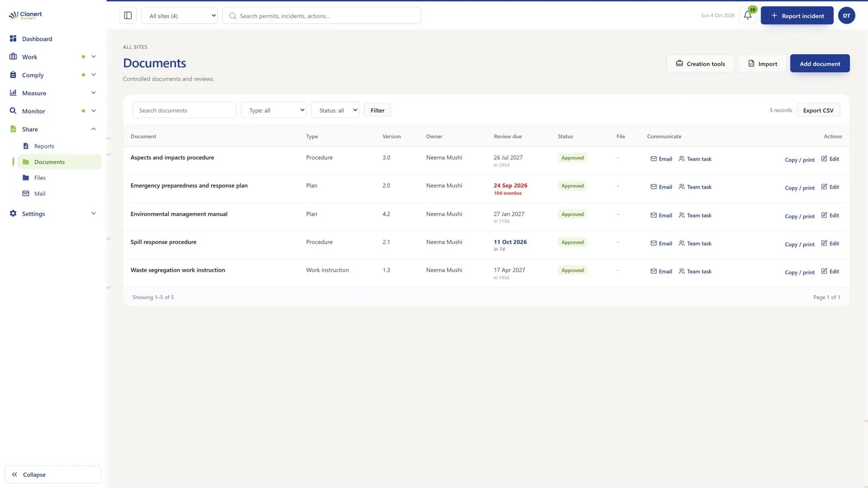Open the All sites dropdown
The height and width of the screenshot is (488, 868).
coord(180,16)
